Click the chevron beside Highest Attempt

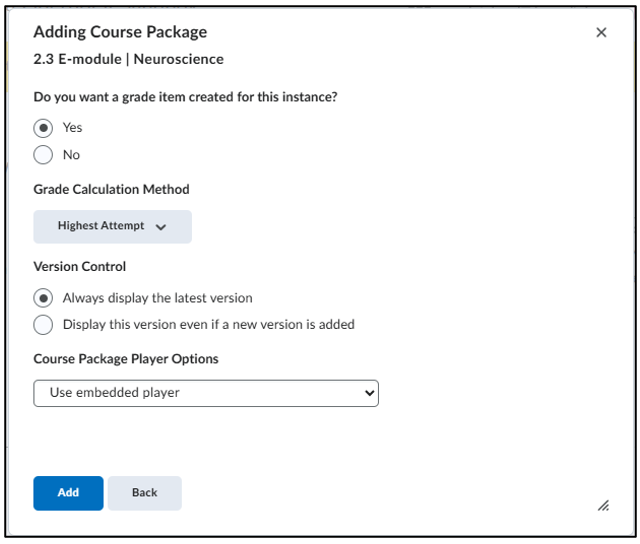click(161, 227)
